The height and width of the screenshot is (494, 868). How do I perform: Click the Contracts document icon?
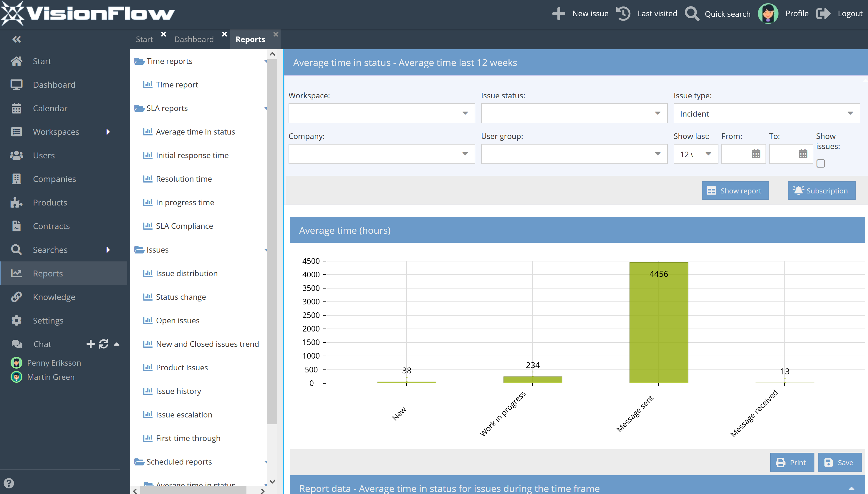[16, 226]
